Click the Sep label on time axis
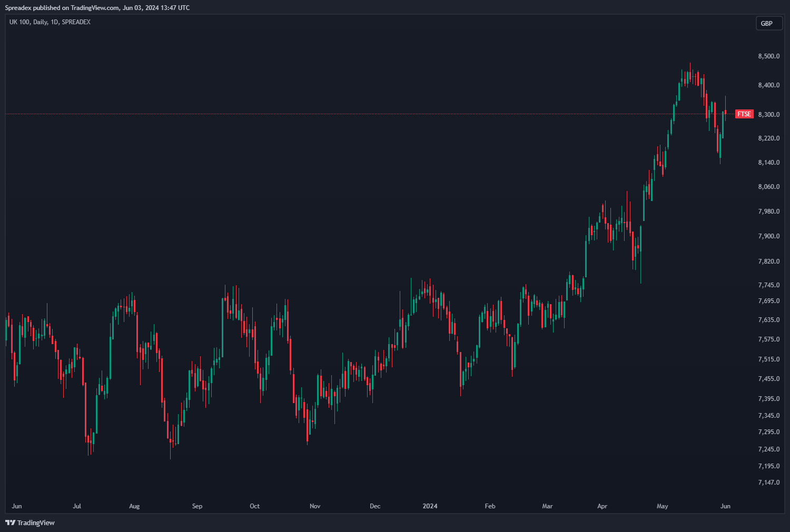This screenshot has width=790, height=532. [x=197, y=506]
